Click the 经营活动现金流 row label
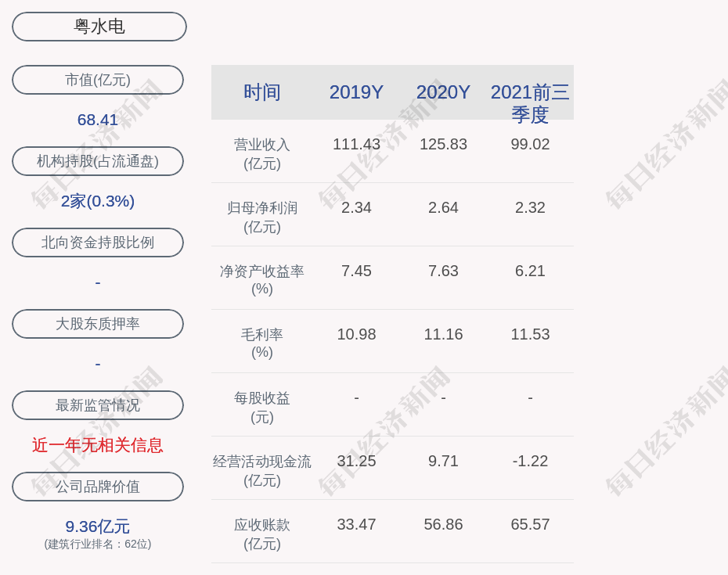 point(262,470)
